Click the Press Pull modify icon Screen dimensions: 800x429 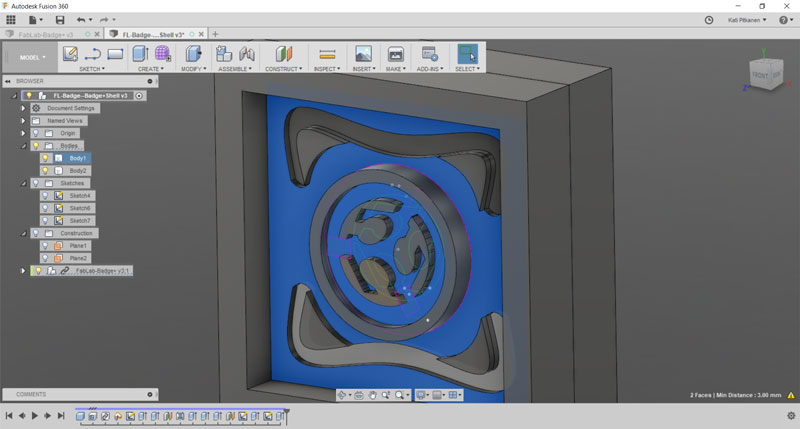[193, 54]
